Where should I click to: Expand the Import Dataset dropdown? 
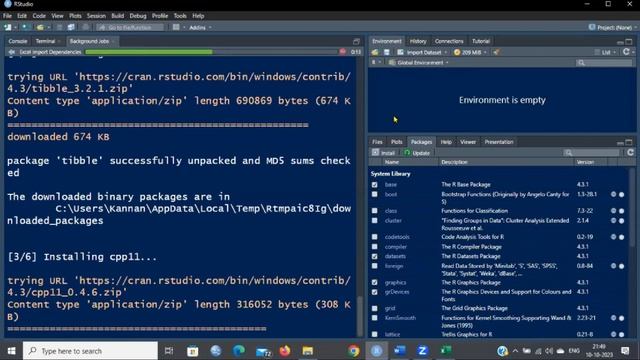(x=423, y=52)
